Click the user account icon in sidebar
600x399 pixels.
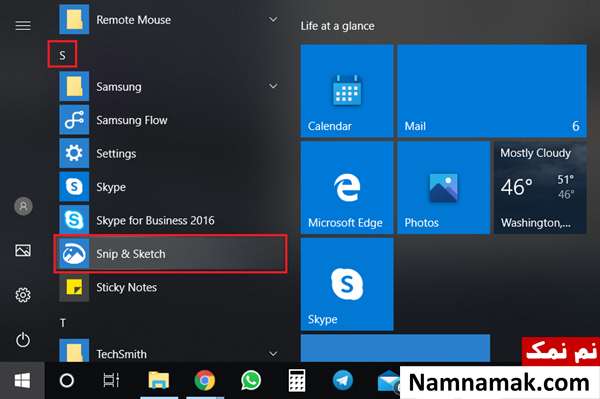23,206
